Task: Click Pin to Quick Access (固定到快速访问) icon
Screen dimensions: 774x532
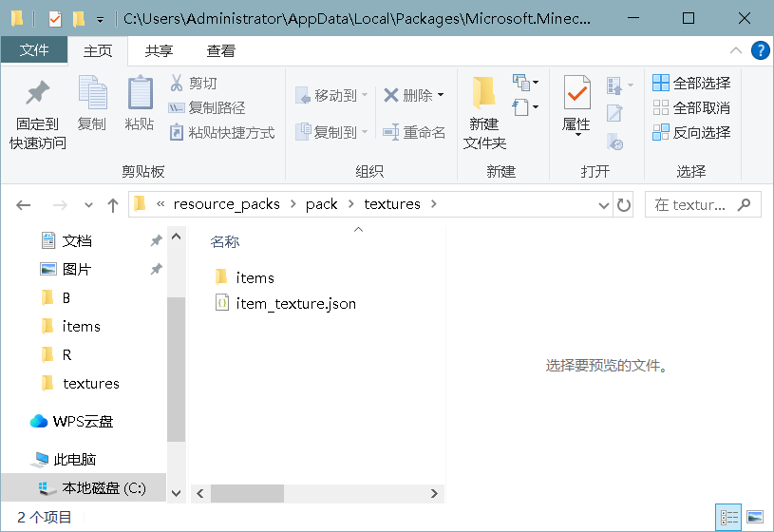Action: (x=38, y=92)
